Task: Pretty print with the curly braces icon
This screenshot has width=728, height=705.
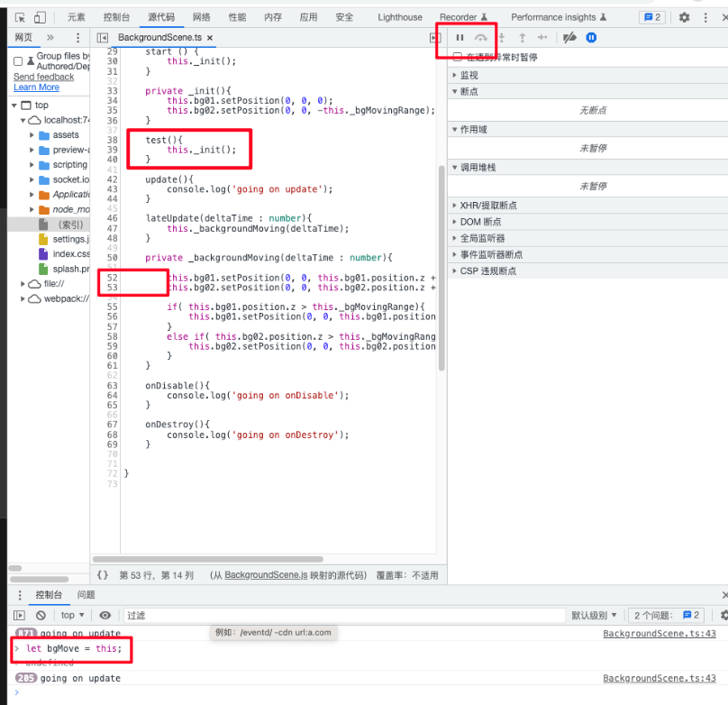Action: pos(103,575)
